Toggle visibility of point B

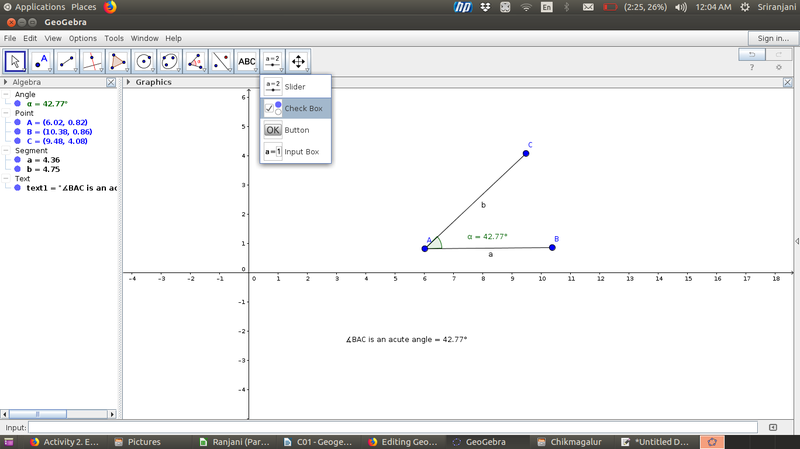pos(17,132)
